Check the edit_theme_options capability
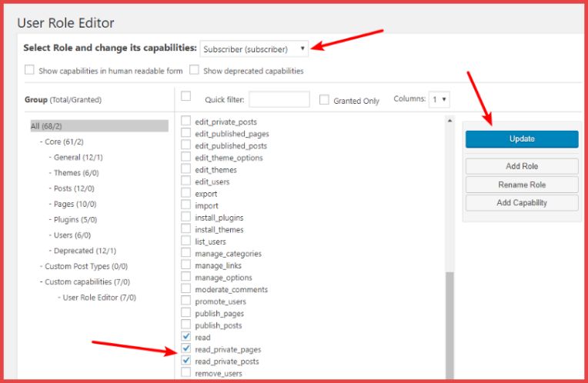The height and width of the screenshot is (383, 588). tap(185, 157)
